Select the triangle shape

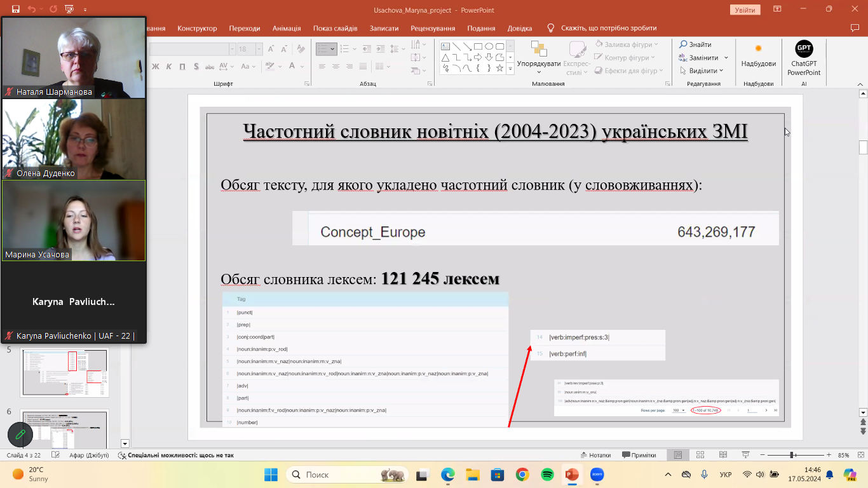(445, 57)
